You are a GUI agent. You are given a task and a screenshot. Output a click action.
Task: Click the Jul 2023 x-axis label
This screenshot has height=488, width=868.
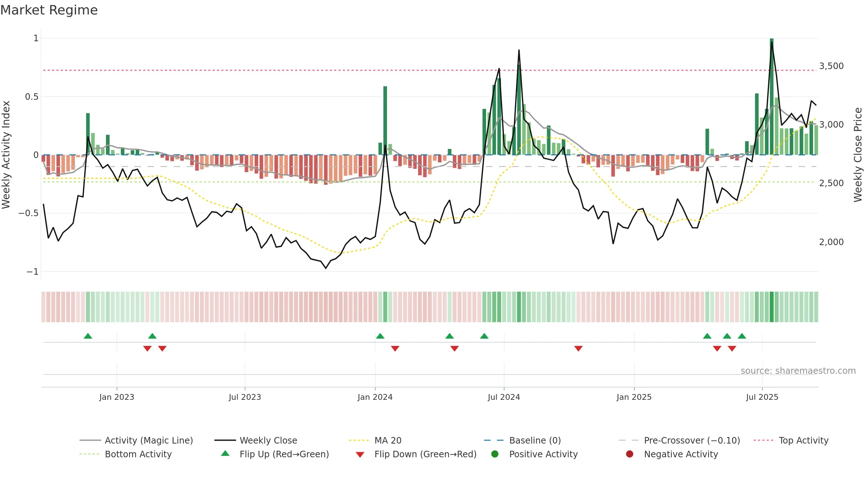click(x=245, y=397)
